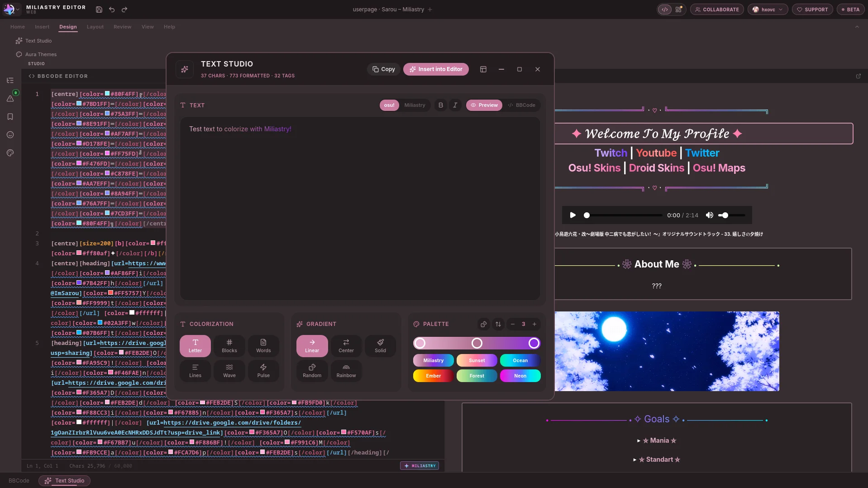The width and height of the screenshot is (868, 488).
Task: Select Rainbow gradient type
Action: (x=346, y=371)
